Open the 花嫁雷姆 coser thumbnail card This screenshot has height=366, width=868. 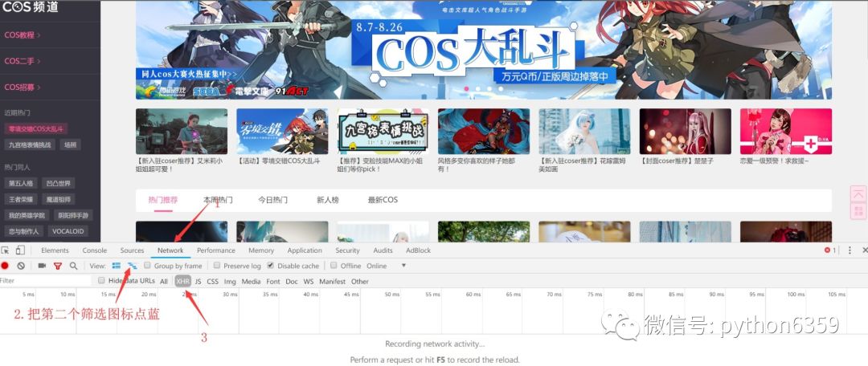click(584, 132)
